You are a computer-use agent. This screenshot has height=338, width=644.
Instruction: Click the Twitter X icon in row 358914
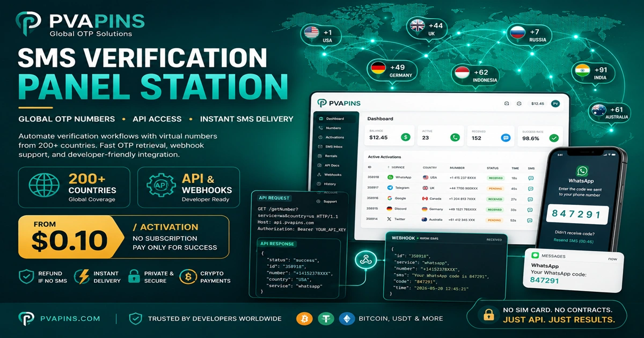(x=390, y=219)
